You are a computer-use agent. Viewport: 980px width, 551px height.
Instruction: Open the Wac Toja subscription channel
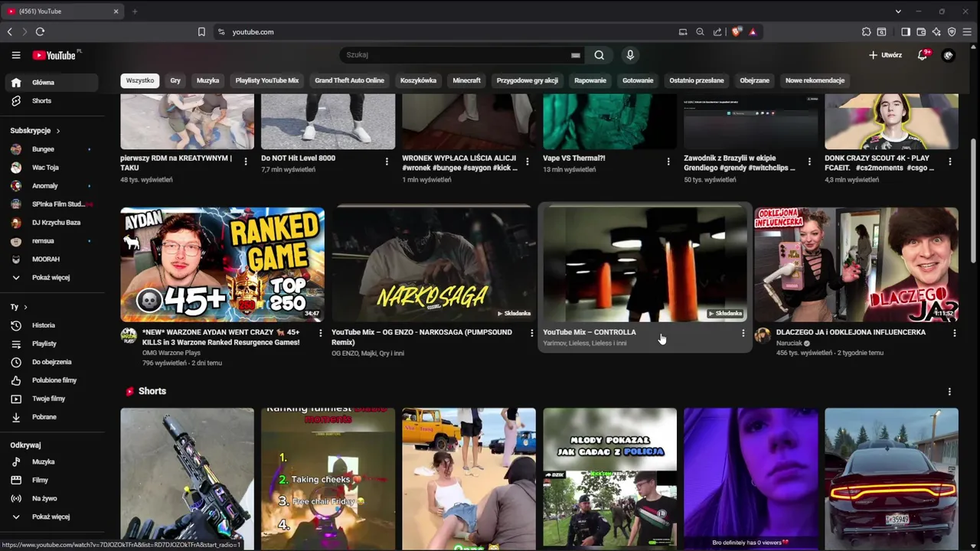[x=52, y=168]
